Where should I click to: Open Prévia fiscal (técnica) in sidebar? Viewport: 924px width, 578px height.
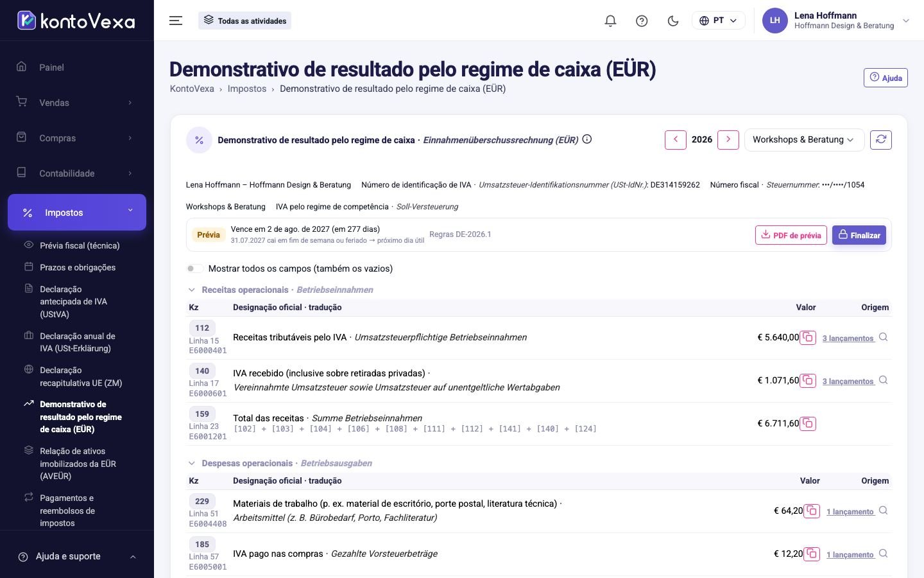click(x=80, y=245)
